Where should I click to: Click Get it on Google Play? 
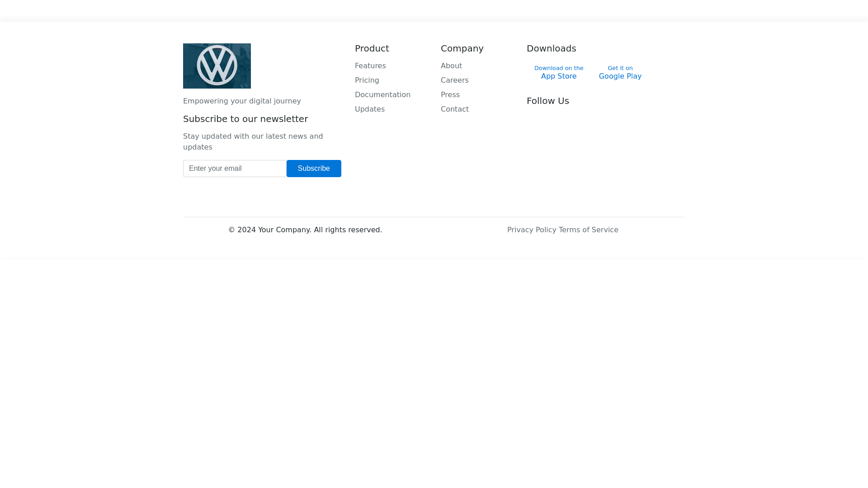(620, 72)
